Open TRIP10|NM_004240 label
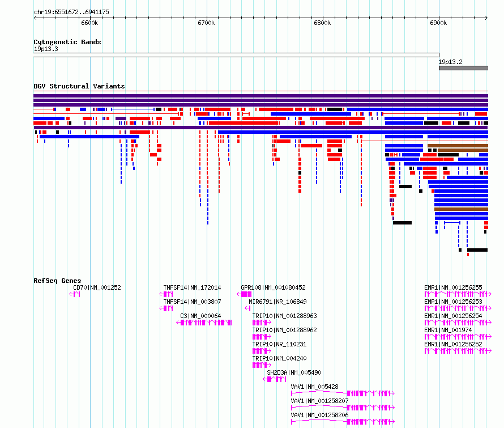504x428 pixels. pyautogui.click(x=279, y=358)
